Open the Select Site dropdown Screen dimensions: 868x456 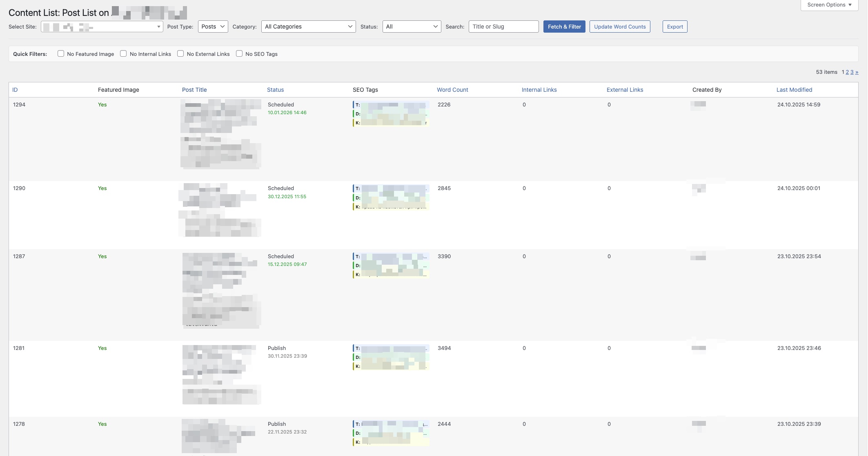(x=102, y=27)
